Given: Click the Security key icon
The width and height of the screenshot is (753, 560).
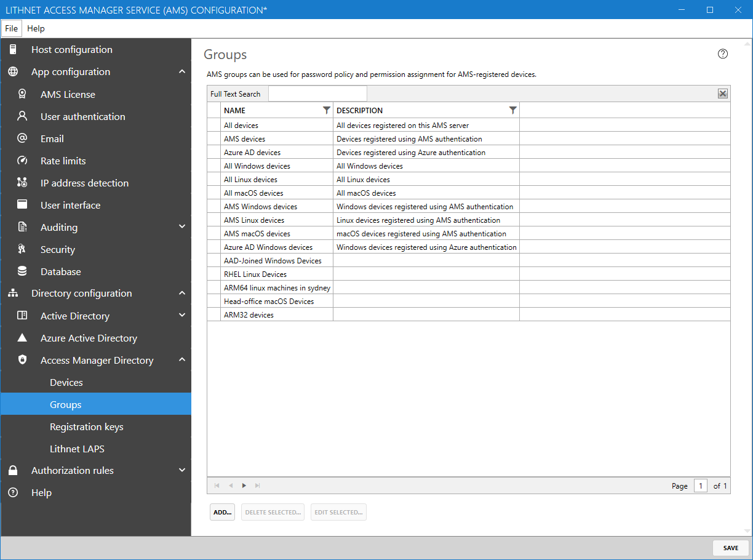Looking at the screenshot, I should [x=22, y=249].
